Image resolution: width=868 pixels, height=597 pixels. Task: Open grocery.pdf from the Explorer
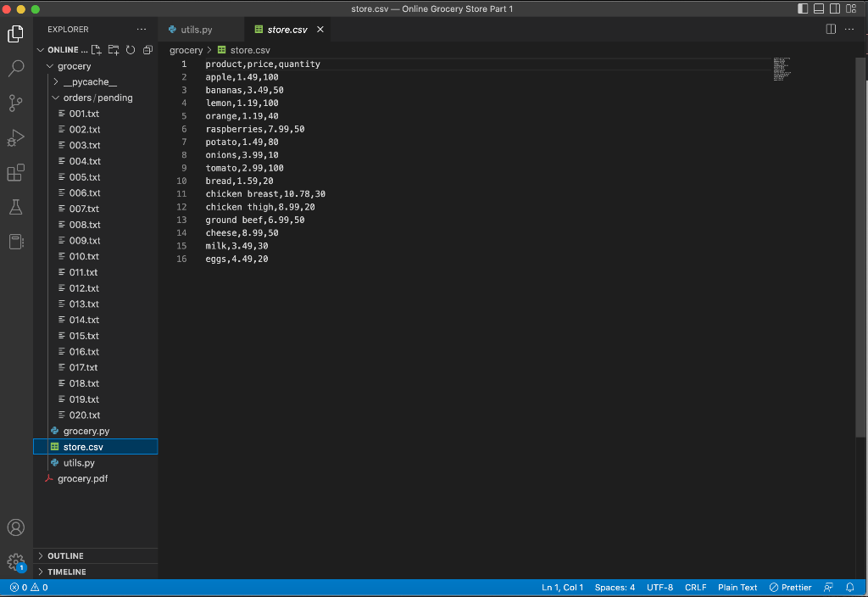[82, 478]
